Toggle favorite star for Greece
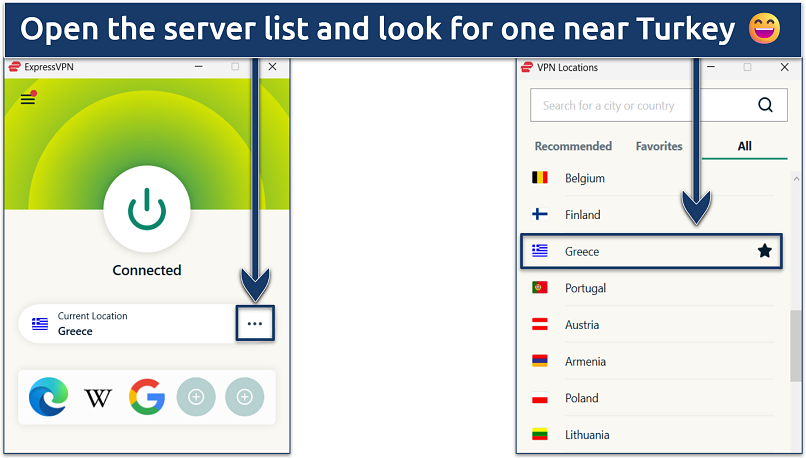Image resolution: width=806 pixels, height=458 pixels. [x=765, y=251]
